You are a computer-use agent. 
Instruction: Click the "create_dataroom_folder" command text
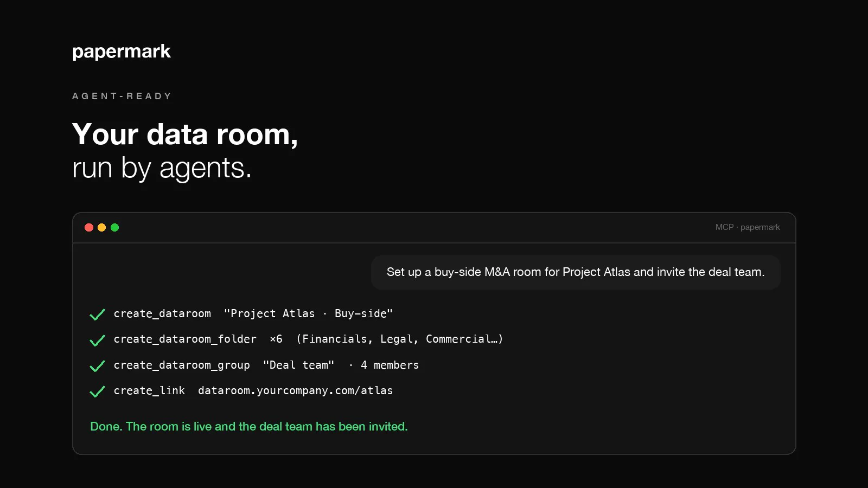point(185,339)
